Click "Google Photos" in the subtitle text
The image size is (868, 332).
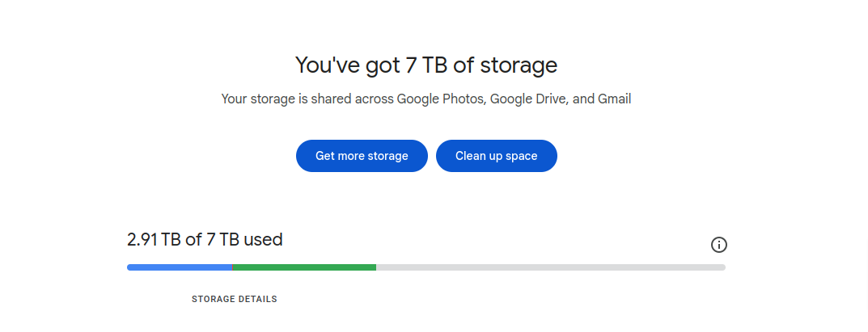click(441, 99)
